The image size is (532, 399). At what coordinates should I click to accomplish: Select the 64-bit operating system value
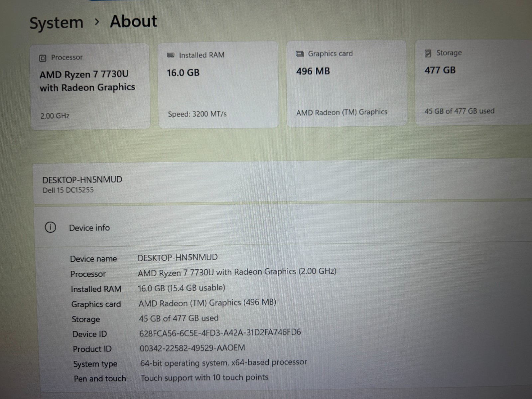coord(223,362)
